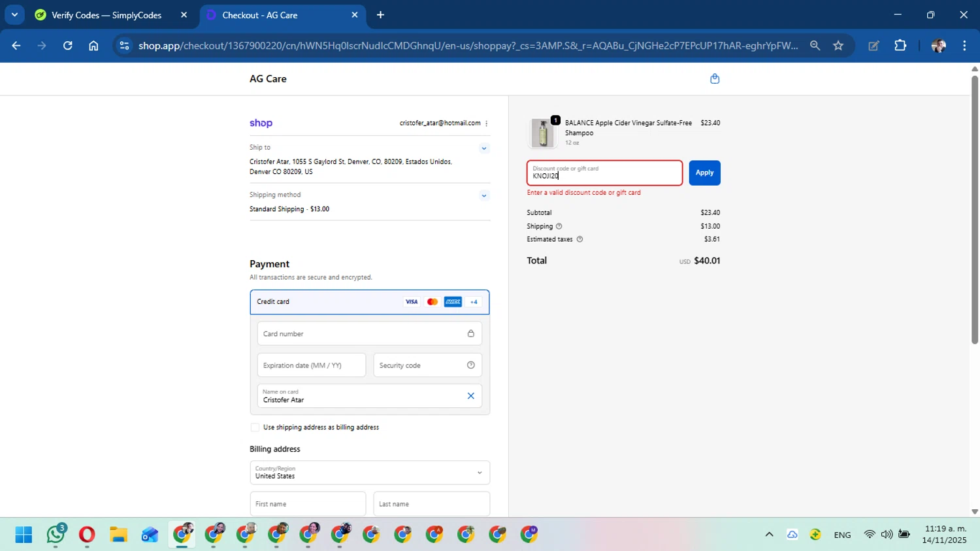Open a new browser tab

click(380, 15)
